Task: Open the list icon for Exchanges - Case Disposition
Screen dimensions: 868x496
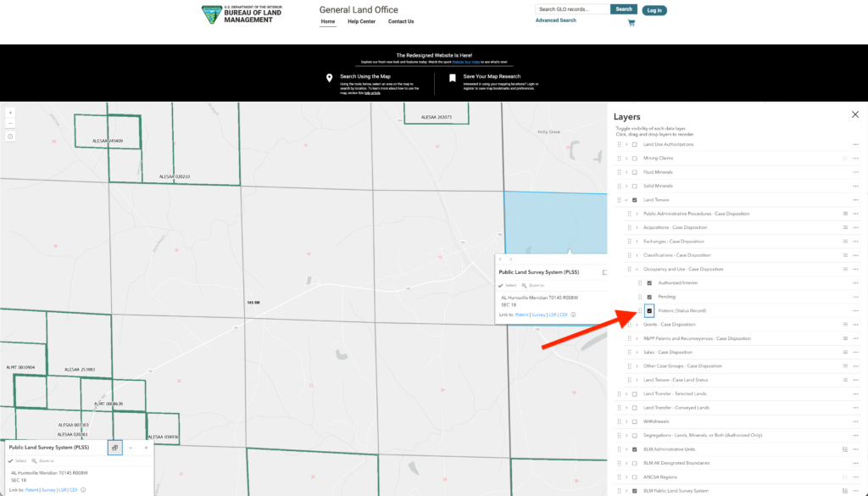Action: [845, 242]
